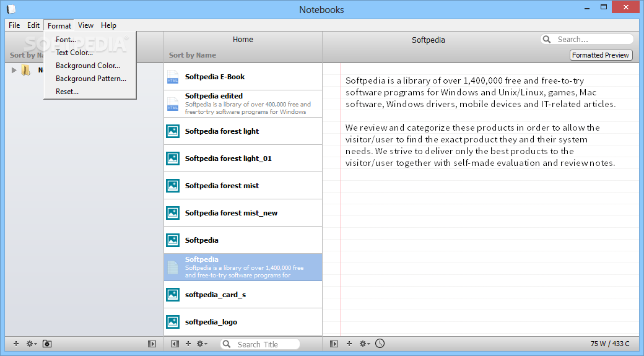644x356 pixels.
Task: Click Sort by Name in Home list
Action: [192, 55]
